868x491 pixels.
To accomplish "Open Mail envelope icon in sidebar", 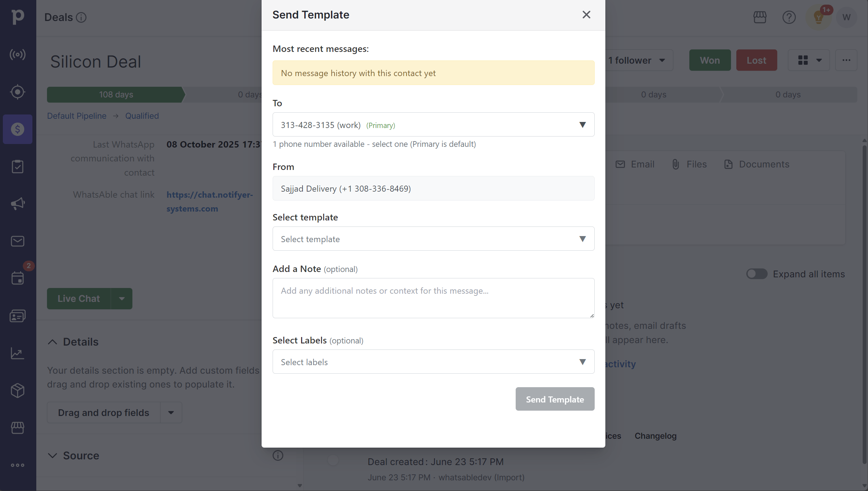I will tap(17, 241).
